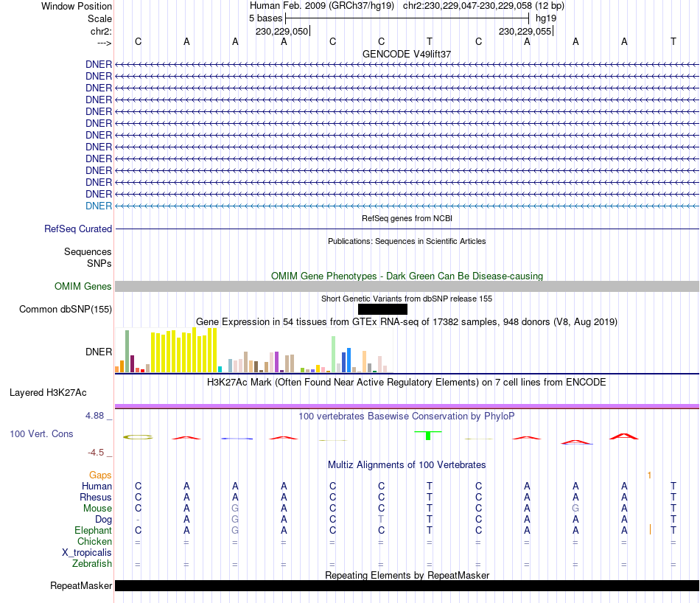Click the Common dbSNP(155) label
Image resolution: width=700 pixels, height=603 pixels.
click(x=66, y=309)
